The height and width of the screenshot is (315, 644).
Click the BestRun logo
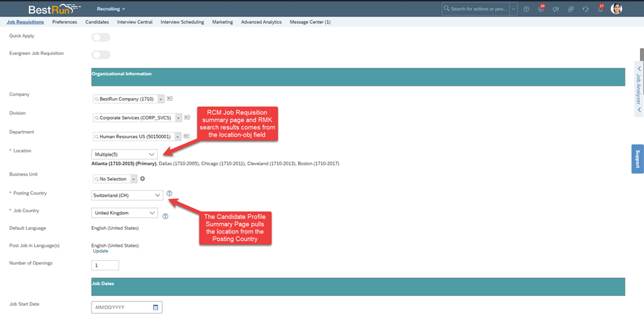tap(54, 9)
